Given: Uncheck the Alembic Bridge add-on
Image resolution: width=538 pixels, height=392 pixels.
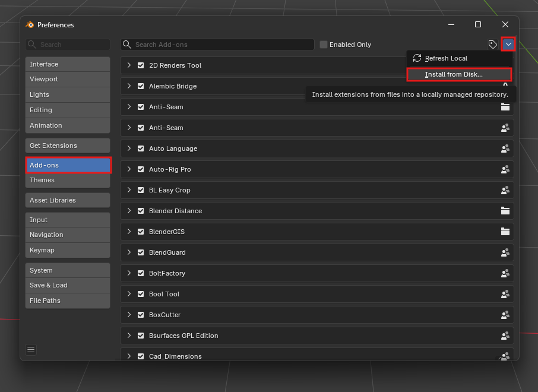Looking at the screenshot, I should (x=141, y=86).
